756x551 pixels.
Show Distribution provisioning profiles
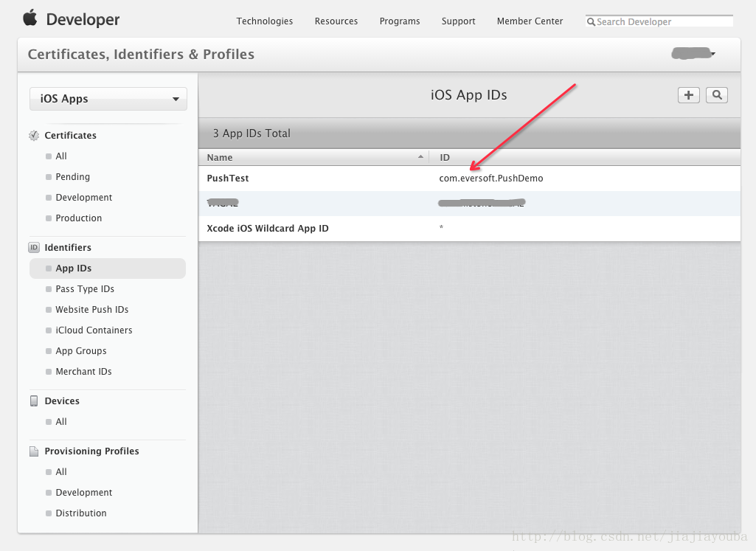(x=81, y=513)
